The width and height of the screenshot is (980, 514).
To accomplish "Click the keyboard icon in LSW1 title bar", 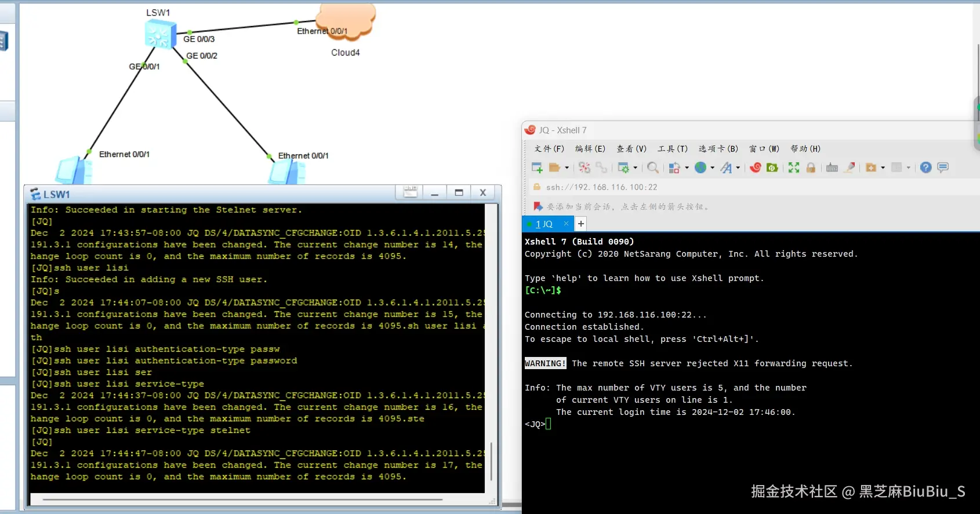I will point(410,192).
